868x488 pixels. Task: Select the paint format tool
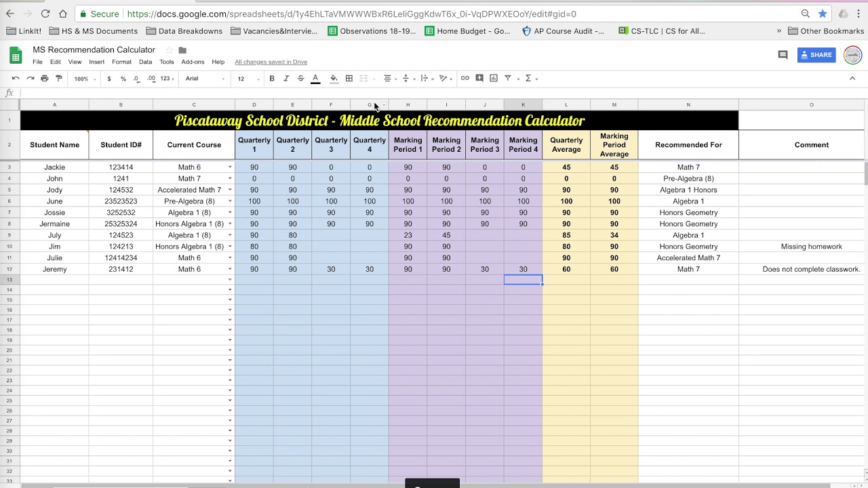(59, 79)
